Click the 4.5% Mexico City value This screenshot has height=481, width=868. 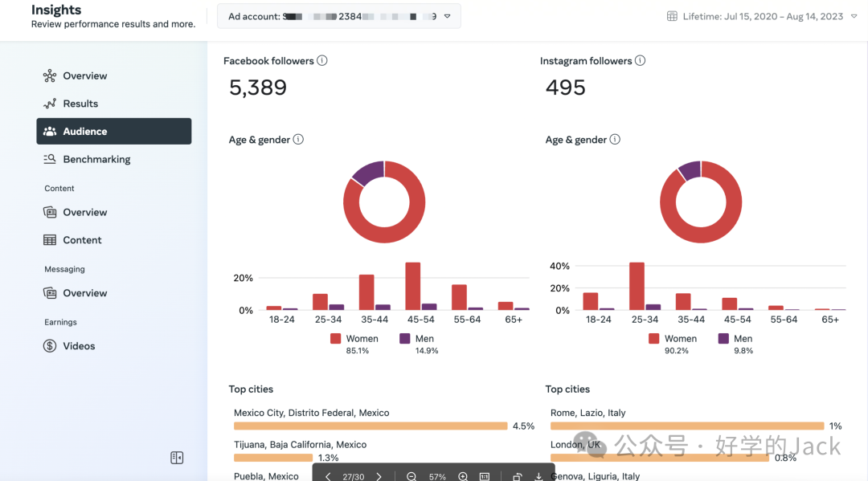coord(524,426)
